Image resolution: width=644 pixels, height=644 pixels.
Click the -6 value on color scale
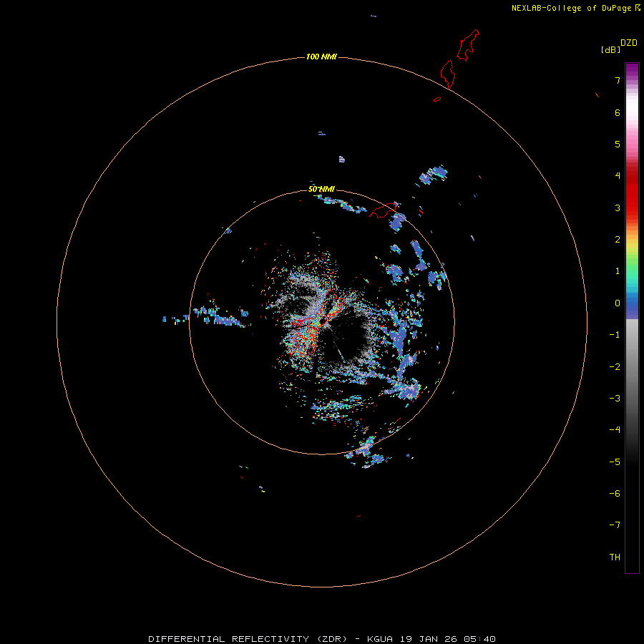tap(615, 494)
